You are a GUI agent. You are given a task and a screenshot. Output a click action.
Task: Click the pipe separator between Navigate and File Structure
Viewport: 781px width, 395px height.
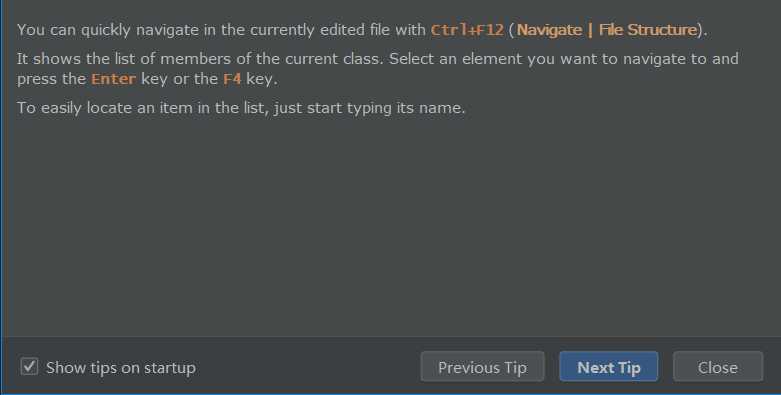[x=590, y=30]
